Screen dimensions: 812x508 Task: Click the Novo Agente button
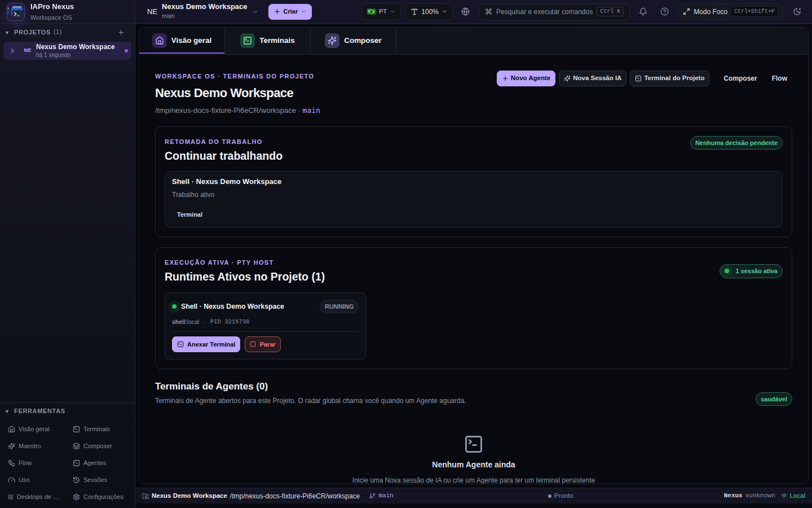click(526, 78)
